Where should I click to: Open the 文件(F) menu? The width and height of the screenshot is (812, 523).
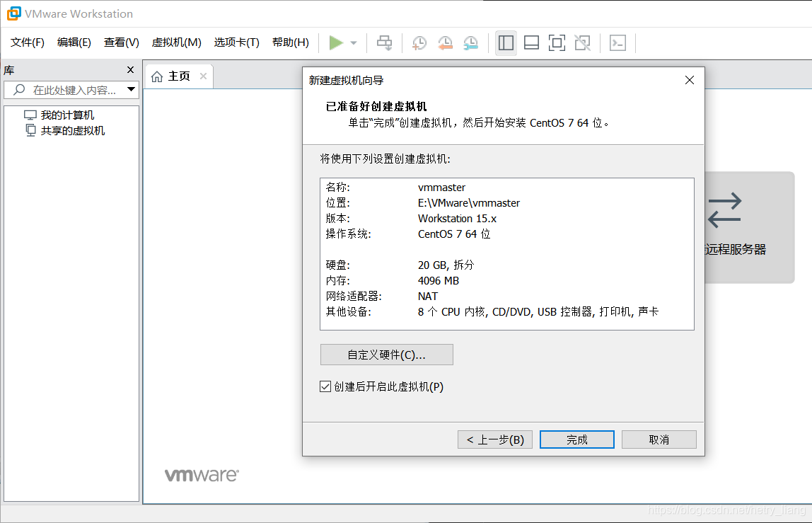[28, 42]
